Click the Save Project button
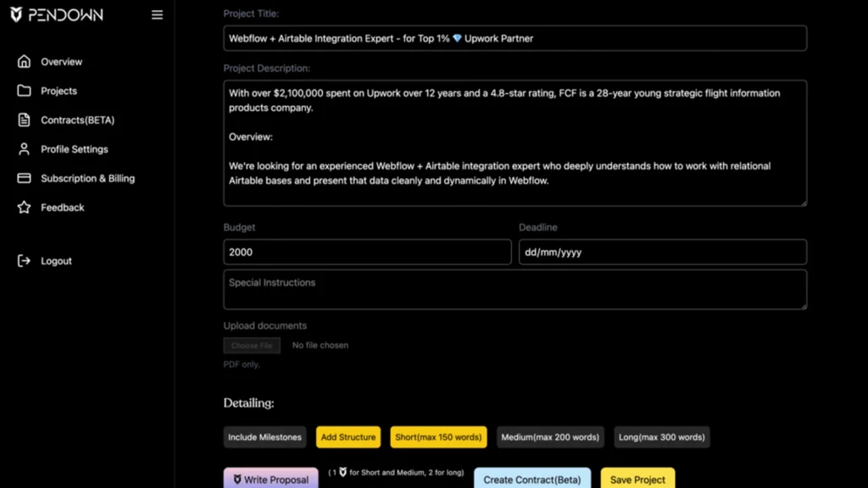Viewport: 868px width, 488px height. click(x=637, y=479)
